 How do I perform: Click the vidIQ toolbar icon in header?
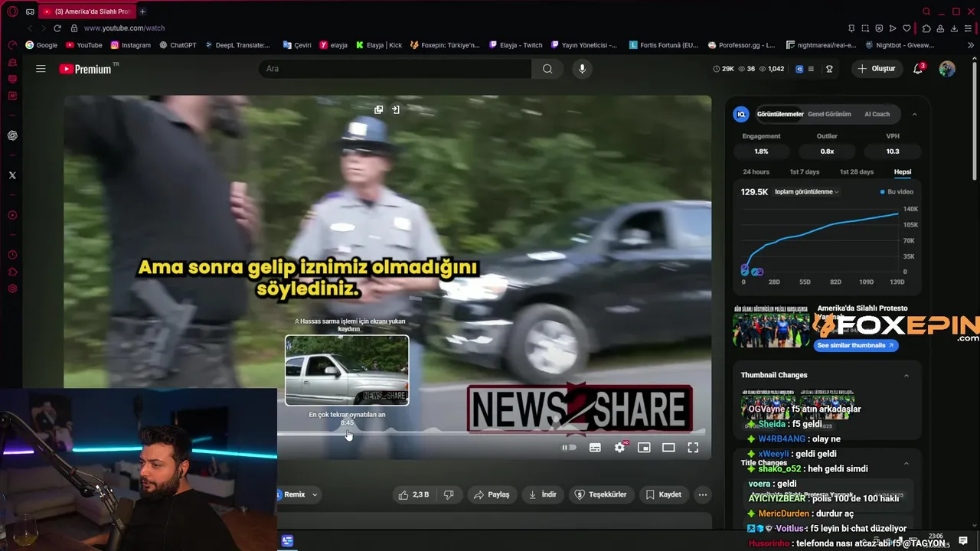click(x=799, y=69)
